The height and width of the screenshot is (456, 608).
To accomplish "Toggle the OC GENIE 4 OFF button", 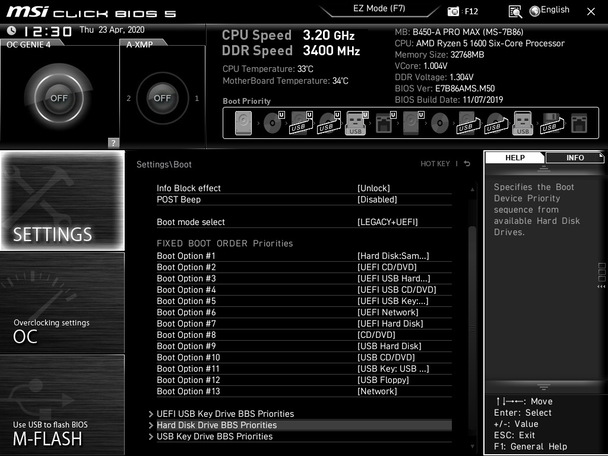I will (58, 98).
